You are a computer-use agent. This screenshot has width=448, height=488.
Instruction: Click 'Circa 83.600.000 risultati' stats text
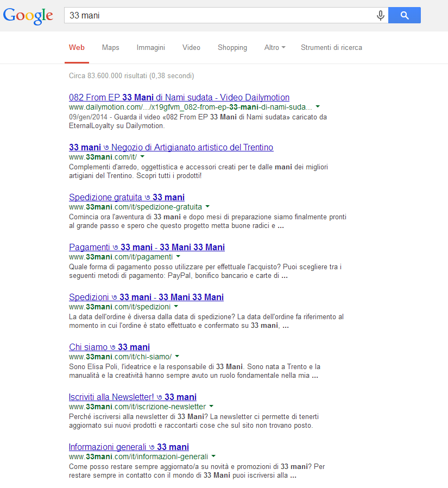pyautogui.click(x=131, y=75)
